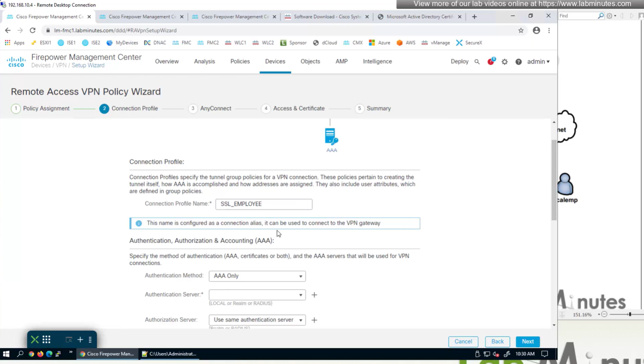Reload the browser page
Viewport: 644px width, 364px height.
point(33,30)
